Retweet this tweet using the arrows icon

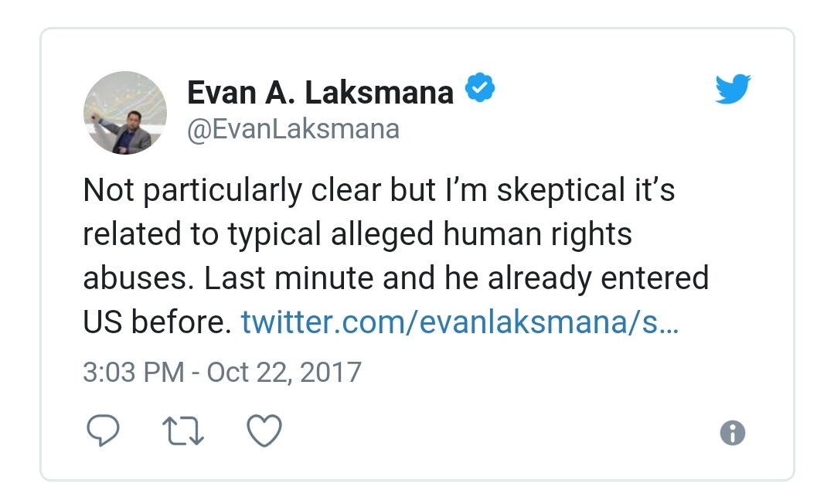183,431
